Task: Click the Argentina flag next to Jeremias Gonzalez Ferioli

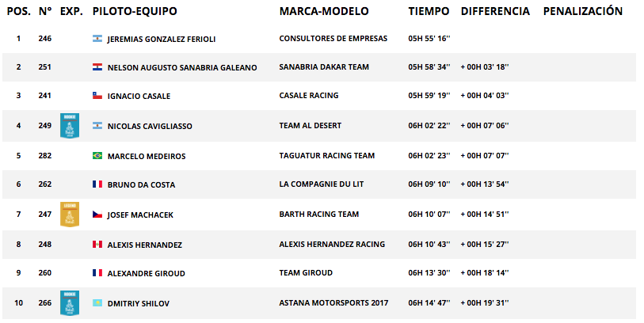Action: 97,39
